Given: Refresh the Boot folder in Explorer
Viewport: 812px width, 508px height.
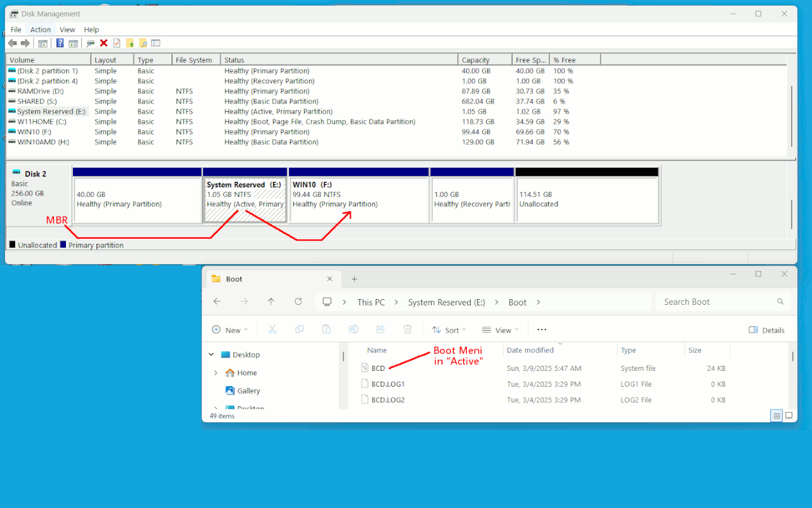Looking at the screenshot, I should tap(298, 302).
